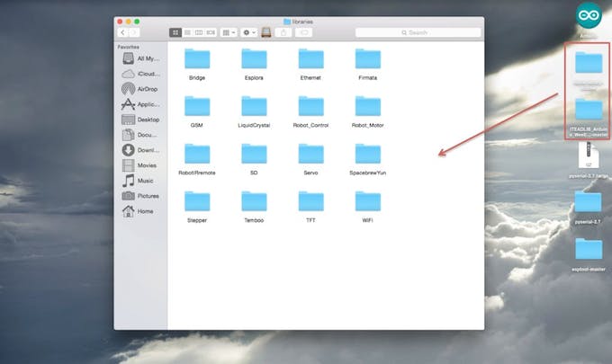Screen dimensions: 612x364
Task: Click the libraries window title
Action: (x=299, y=22)
